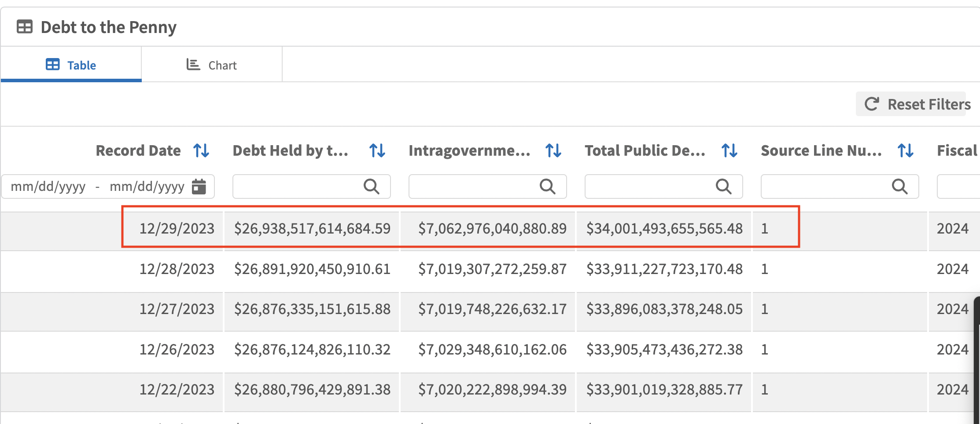Select the Table tab

(71, 65)
